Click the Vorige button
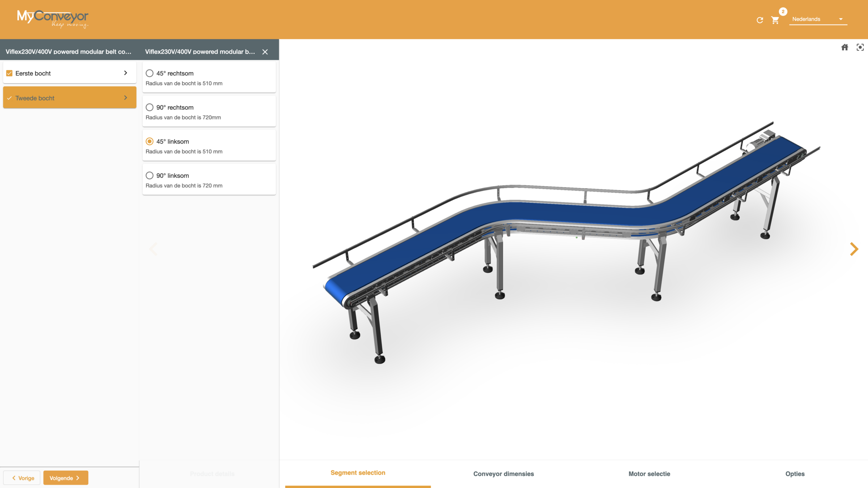Viewport: 868px width, 488px height. coord(22,478)
